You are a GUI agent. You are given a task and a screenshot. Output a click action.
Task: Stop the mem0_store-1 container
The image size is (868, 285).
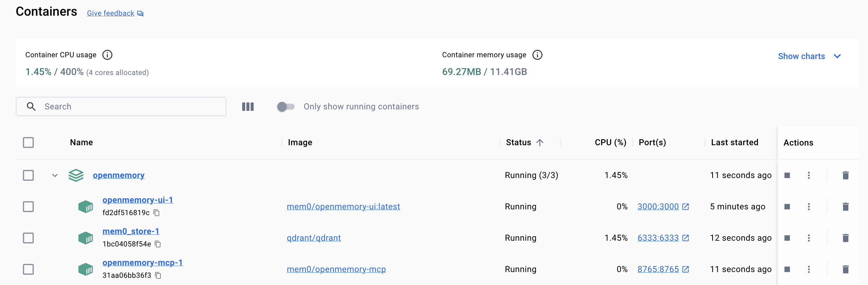pyautogui.click(x=787, y=238)
